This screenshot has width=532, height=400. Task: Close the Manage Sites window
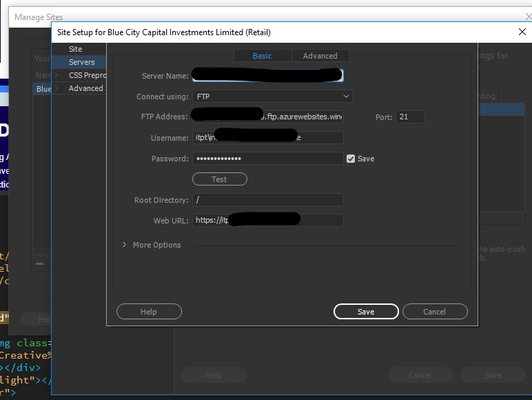(529, 17)
